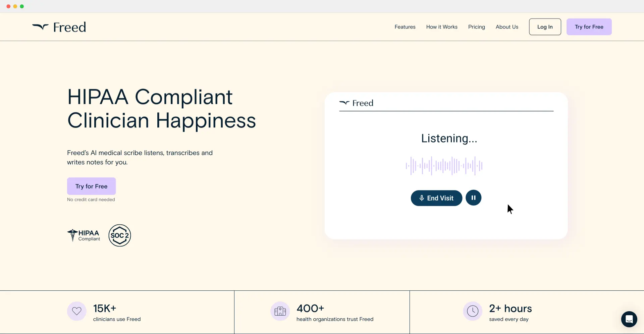Minimize window using the yellow button
The image size is (644, 334).
pyautogui.click(x=15, y=6)
